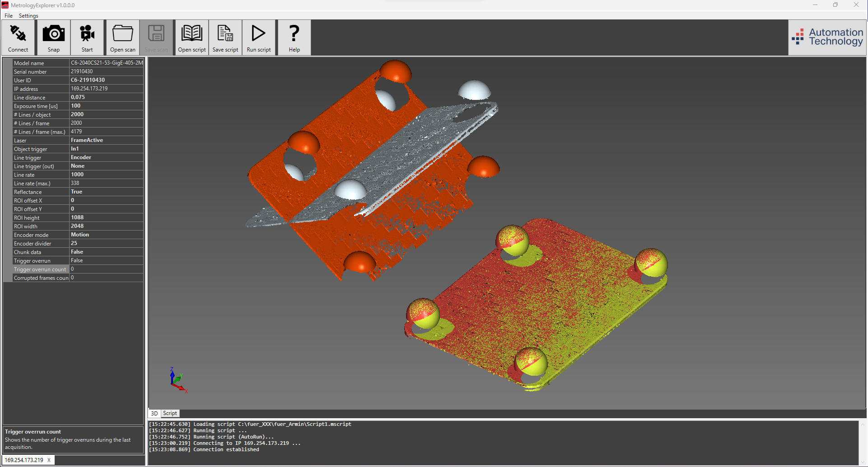
Task: Toggle the Chunk data value False
Action: click(107, 252)
